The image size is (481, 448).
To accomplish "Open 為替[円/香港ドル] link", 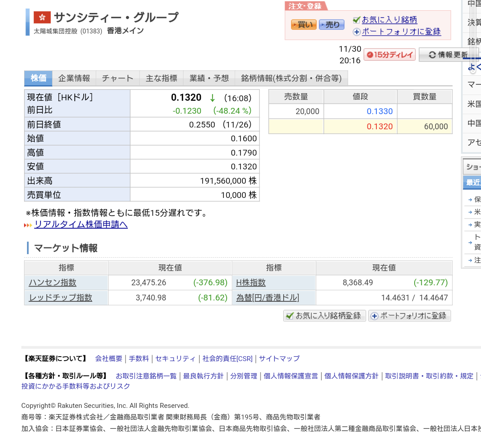I will [x=268, y=297].
